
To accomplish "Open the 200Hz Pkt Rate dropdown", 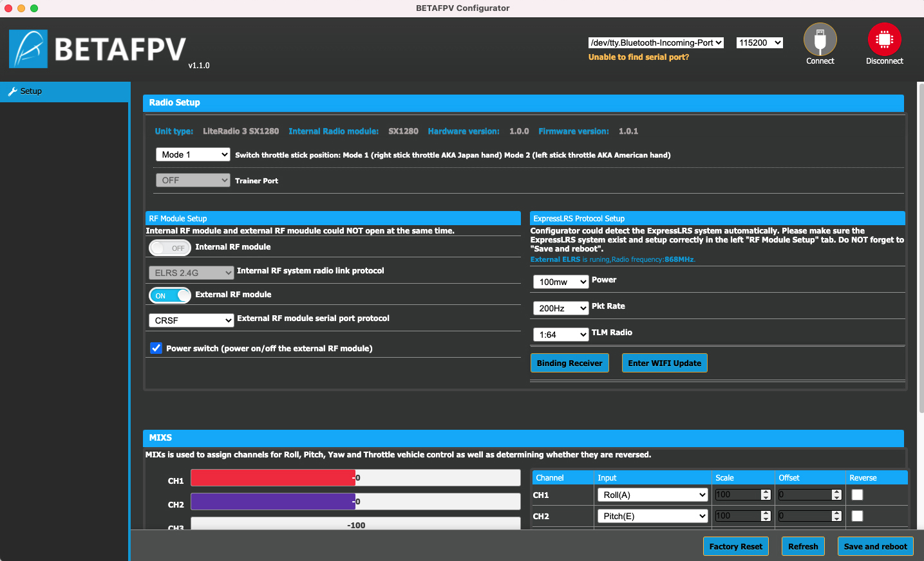I will [561, 308].
